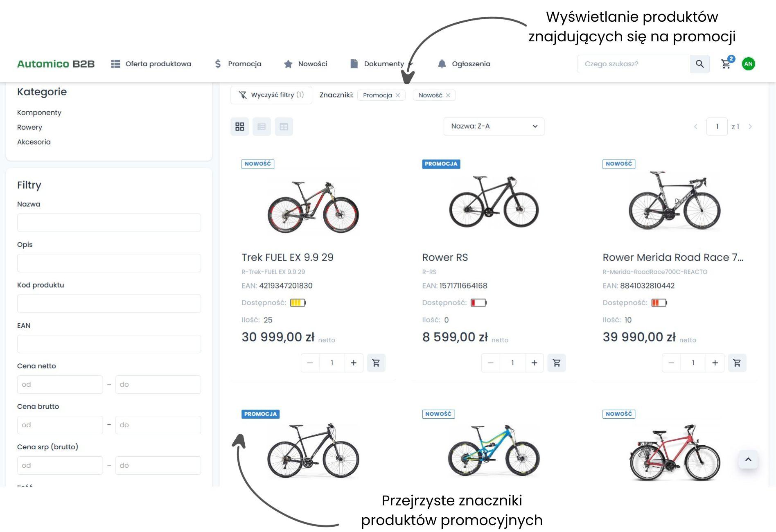776x532 pixels.
Task: Switch to table view layout
Action: tap(284, 126)
